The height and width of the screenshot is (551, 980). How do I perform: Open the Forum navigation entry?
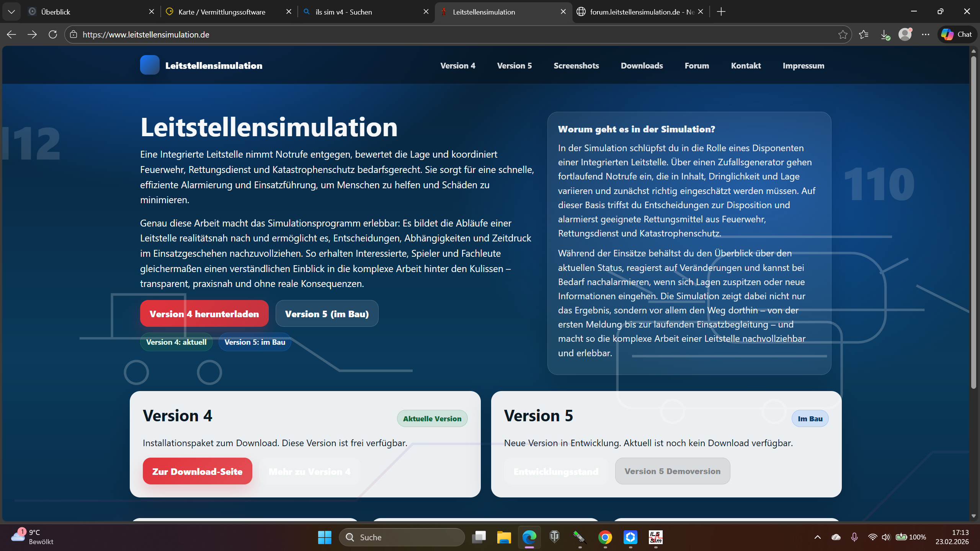(x=696, y=65)
